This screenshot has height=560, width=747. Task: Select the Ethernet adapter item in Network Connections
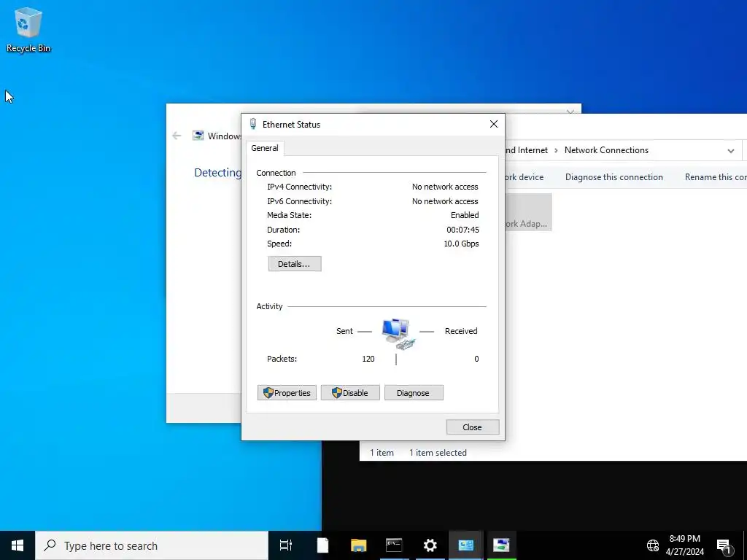pos(528,212)
